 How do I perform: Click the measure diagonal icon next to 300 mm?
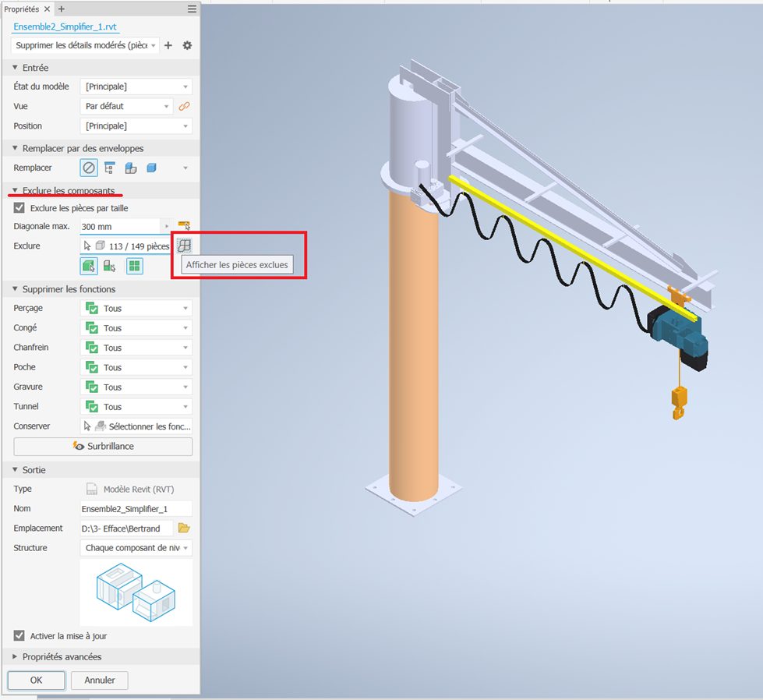pos(184,225)
